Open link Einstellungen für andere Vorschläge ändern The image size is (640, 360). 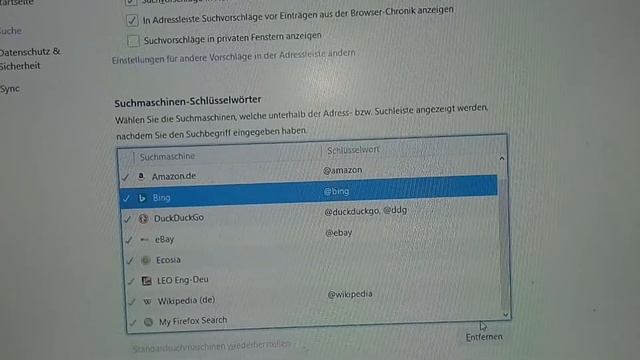coord(233,56)
